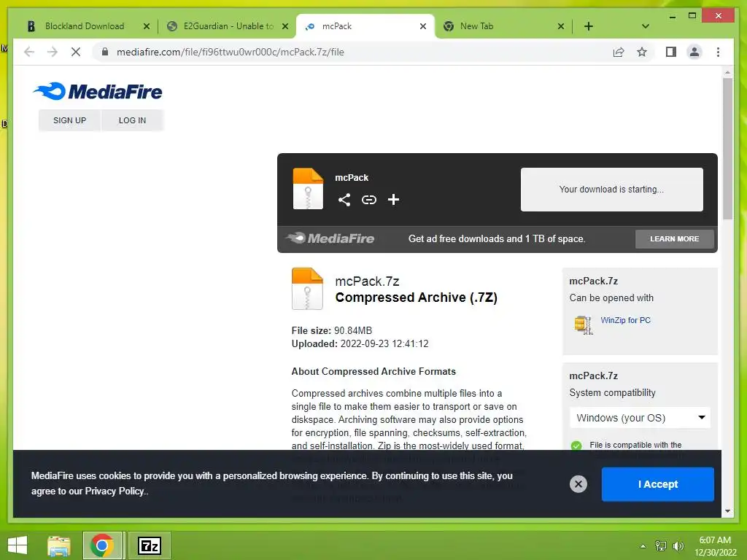The height and width of the screenshot is (560, 747).
Task: Open the Chrome profile avatar menu
Action: point(694,52)
